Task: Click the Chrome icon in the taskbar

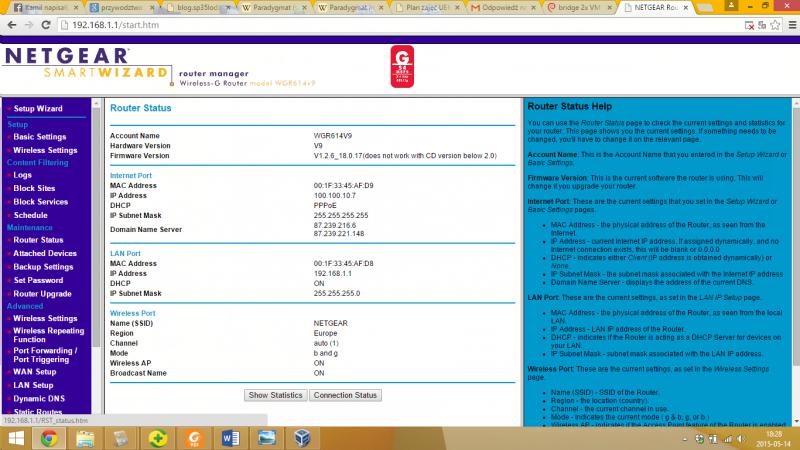Action: pyautogui.click(x=48, y=438)
